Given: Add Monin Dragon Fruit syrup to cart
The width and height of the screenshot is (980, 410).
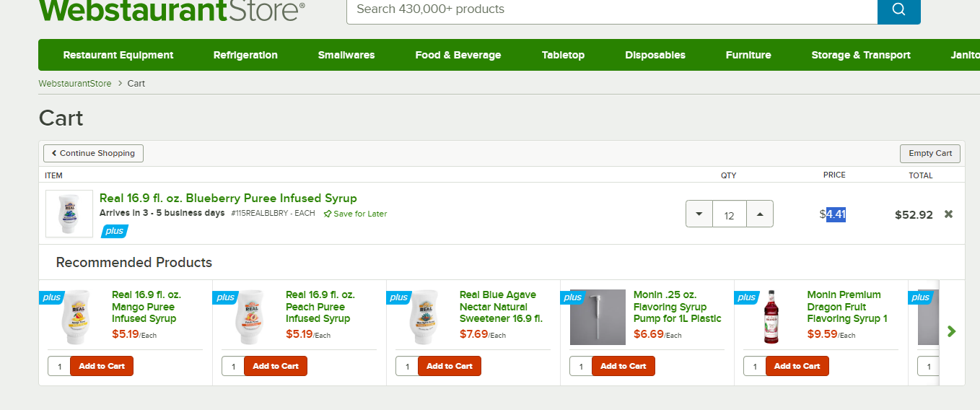Looking at the screenshot, I should pos(797,366).
